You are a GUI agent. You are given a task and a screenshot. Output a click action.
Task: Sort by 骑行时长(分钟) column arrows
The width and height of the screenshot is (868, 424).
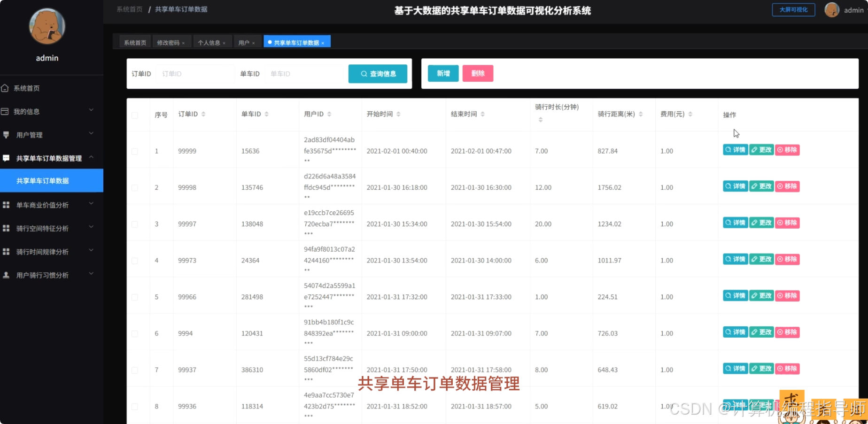[541, 120]
